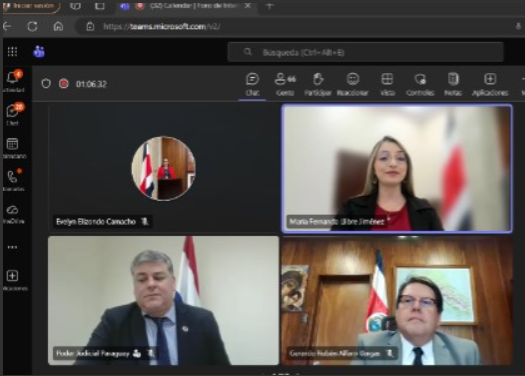This screenshot has height=376, width=525.
Task: Open the app launcher grid icon
Action: (x=12, y=52)
